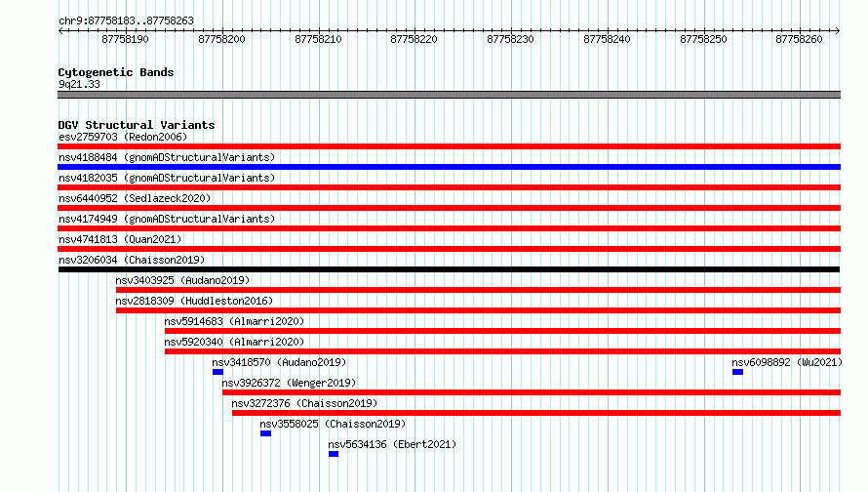The height and width of the screenshot is (492, 868).
Task: Click the 87758210 ruler position
Action: tap(318, 39)
